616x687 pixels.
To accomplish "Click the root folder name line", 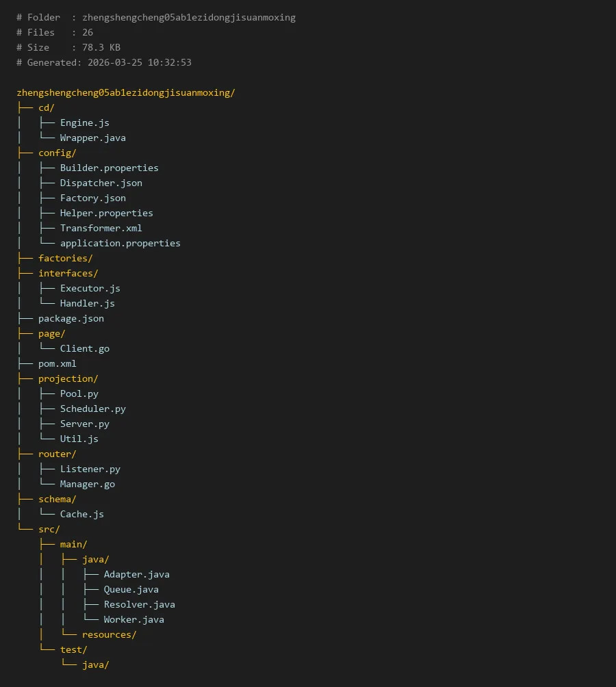I will point(125,92).
